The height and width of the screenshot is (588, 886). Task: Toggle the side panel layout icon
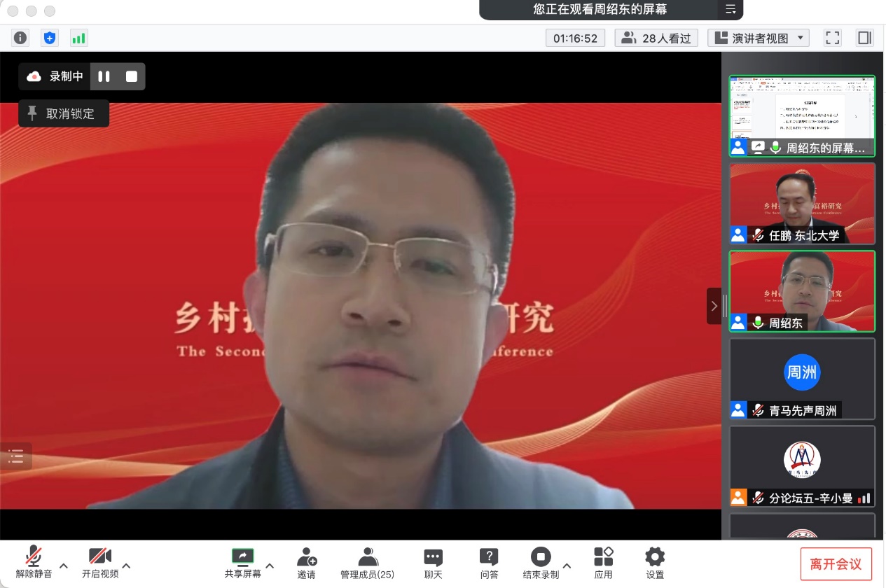coord(864,38)
